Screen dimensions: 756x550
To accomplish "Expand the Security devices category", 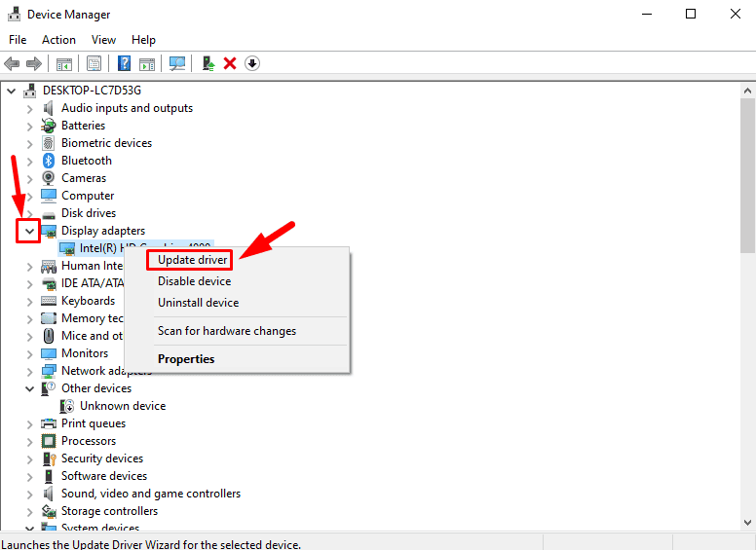I will click(29, 458).
